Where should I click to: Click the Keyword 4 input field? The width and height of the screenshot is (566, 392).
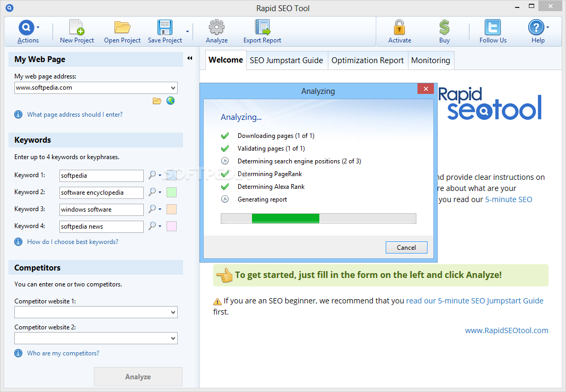pos(101,227)
